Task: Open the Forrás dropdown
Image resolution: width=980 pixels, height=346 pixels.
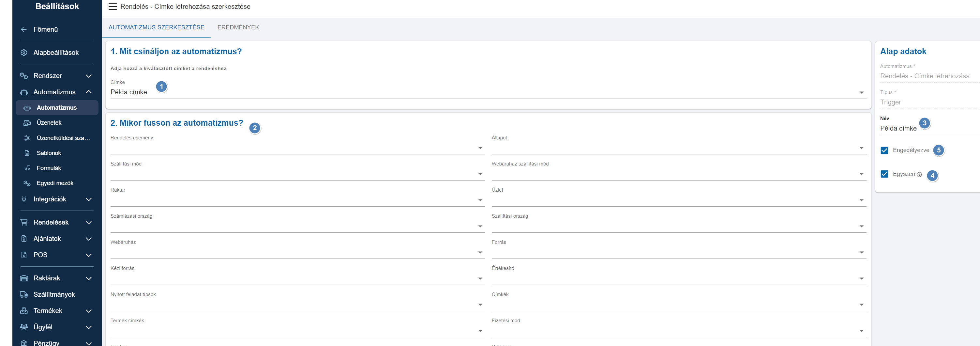Action: tap(679, 252)
